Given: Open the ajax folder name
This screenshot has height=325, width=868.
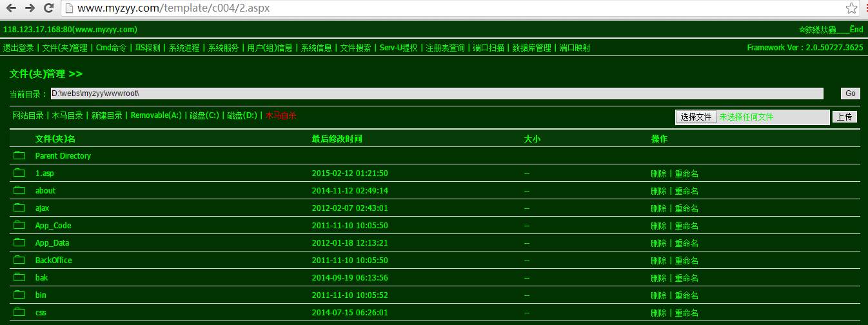Looking at the screenshot, I should tap(42, 208).
